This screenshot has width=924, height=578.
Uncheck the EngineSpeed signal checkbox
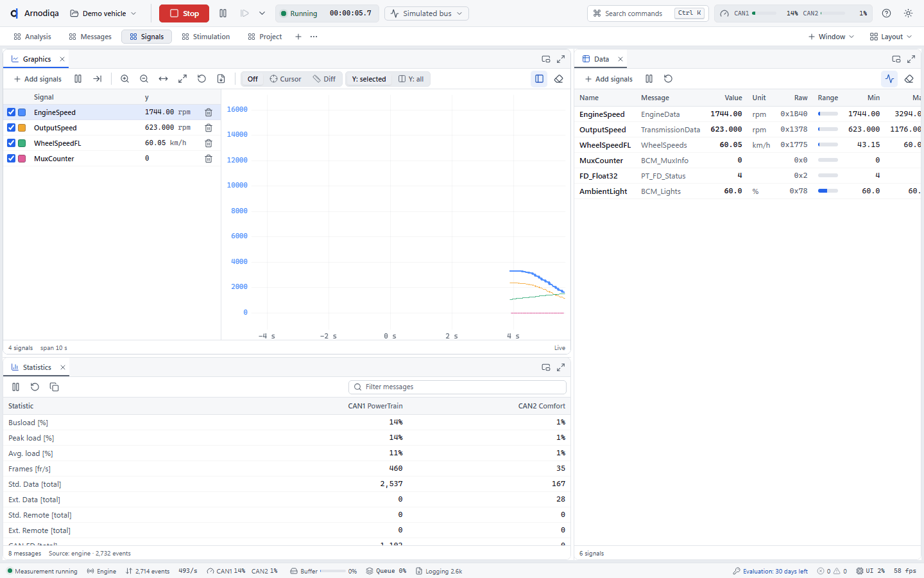11,112
